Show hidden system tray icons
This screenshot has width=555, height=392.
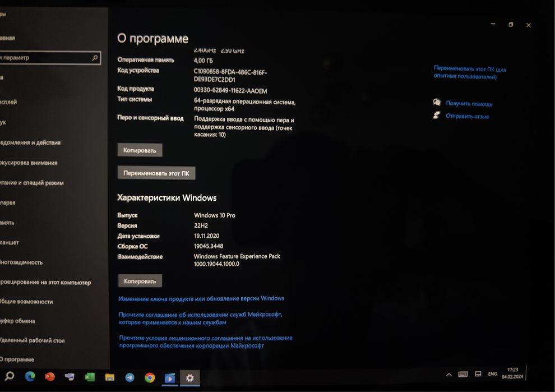click(449, 375)
